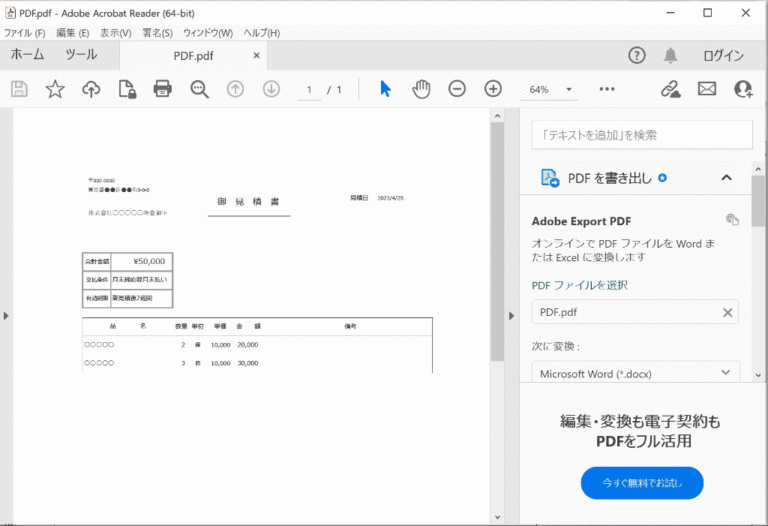Remove selected PDF.pdf file with X
Viewport: 768px width, 526px height.
coord(727,312)
